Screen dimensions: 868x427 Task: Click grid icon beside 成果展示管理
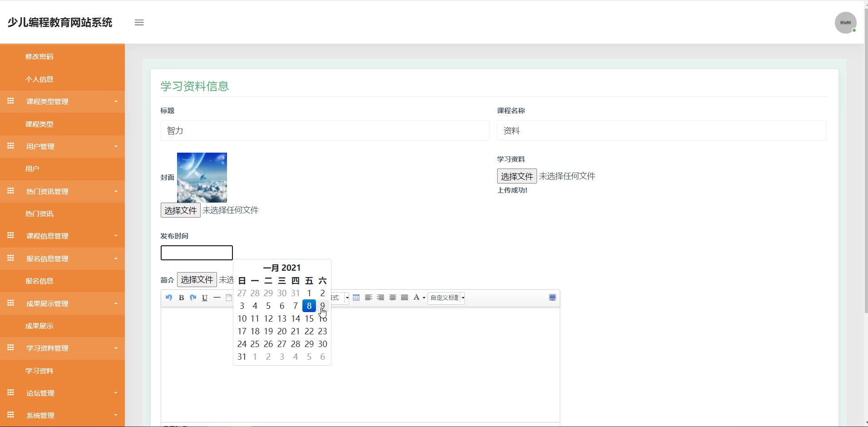11,303
